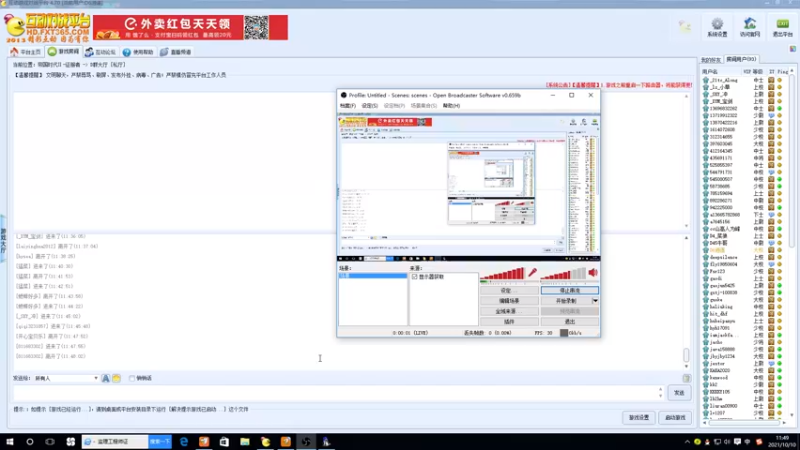Viewport: 800px width, 450px height.
Task: Click the platform logo with yellow mascot
Action: (47, 28)
